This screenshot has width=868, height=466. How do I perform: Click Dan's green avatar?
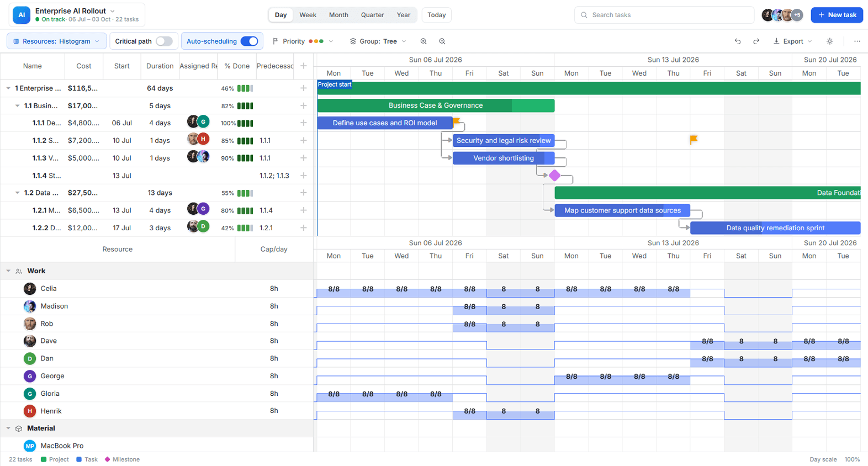(x=30, y=359)
